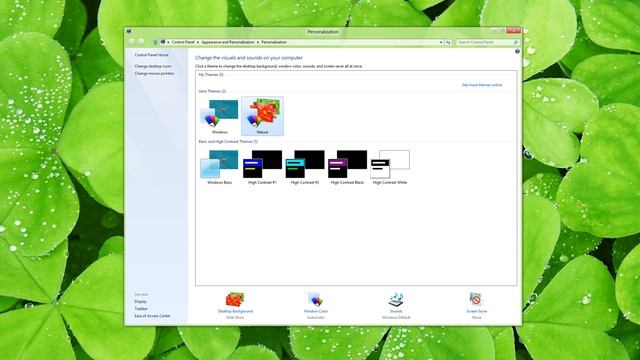Image resolution: width=640 pixels, height=360 pixels.
Task: Open Taskbar under See also
Action: (141, 309)
